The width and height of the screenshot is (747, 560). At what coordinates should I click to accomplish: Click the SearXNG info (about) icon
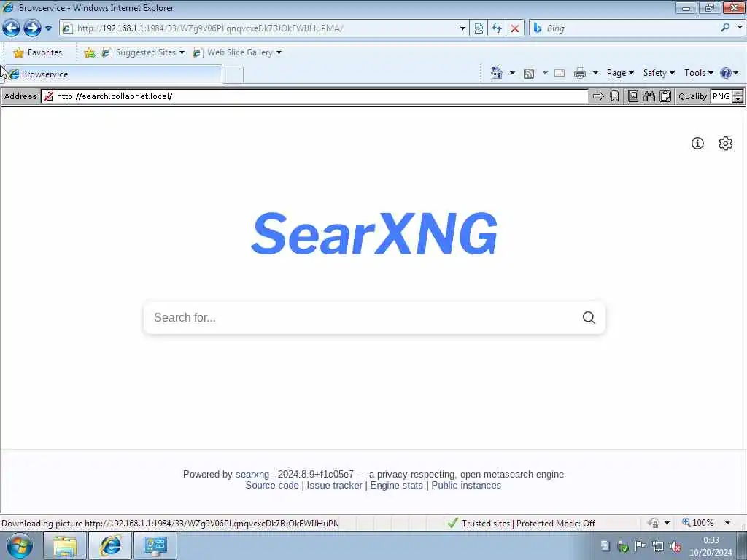[x=697, y=144]
